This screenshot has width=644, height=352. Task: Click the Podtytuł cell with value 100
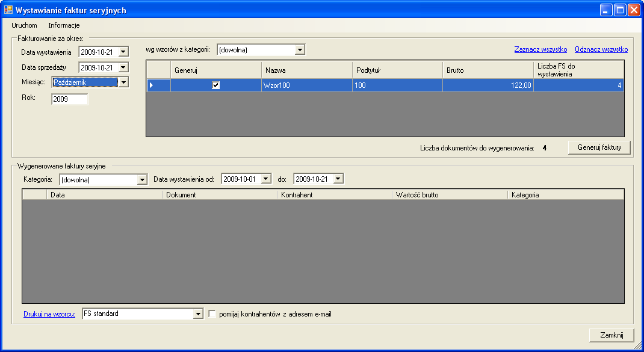click(398, 85)
